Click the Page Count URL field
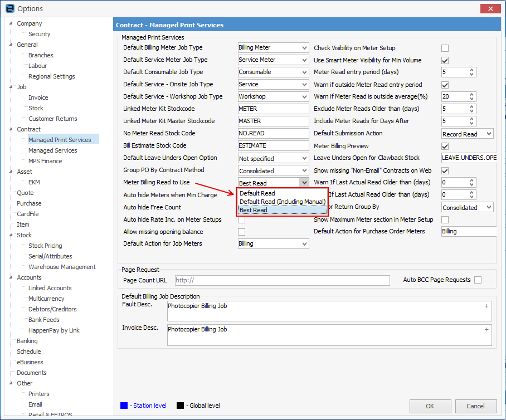 [283, 280]
